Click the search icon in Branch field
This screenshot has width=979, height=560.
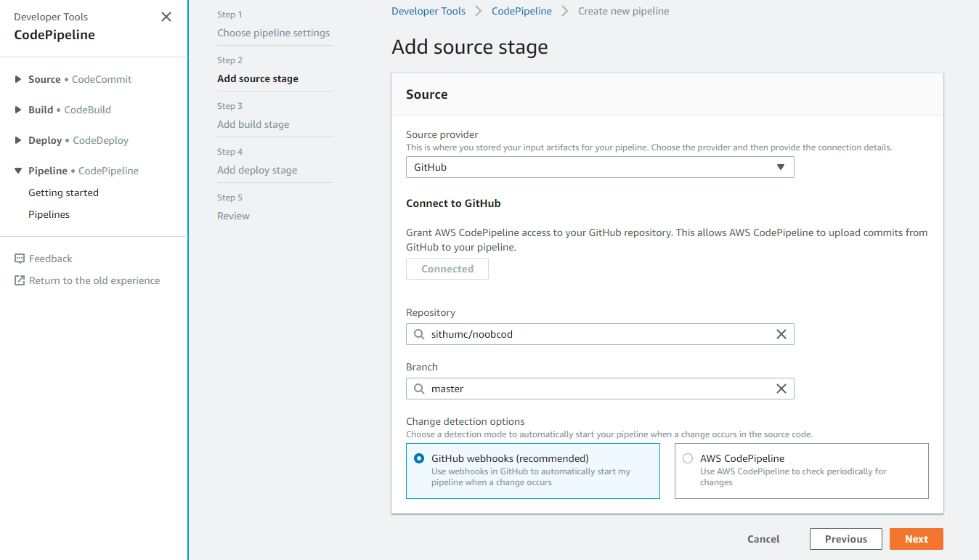[x=419, y=389]
